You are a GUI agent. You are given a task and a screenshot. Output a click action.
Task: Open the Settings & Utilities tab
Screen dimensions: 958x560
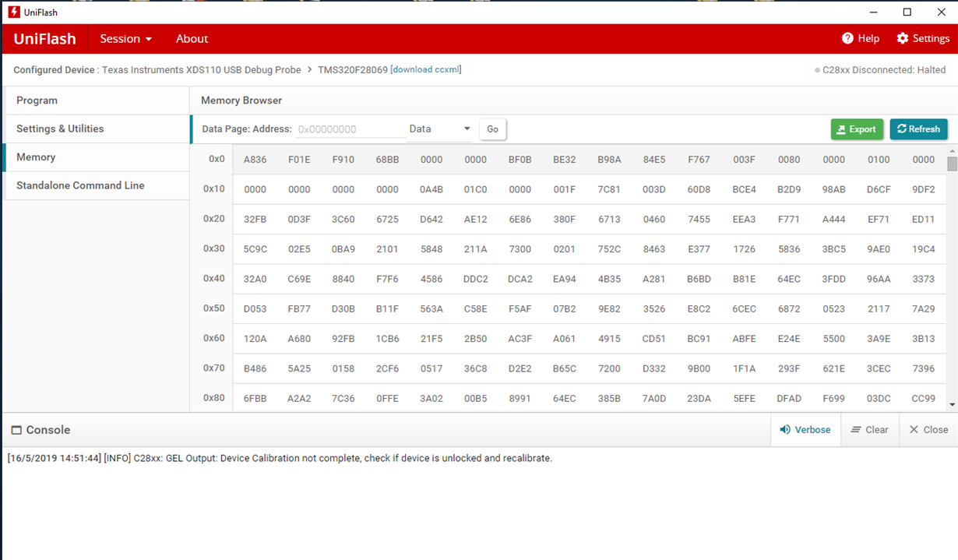(x=97, y=129)
